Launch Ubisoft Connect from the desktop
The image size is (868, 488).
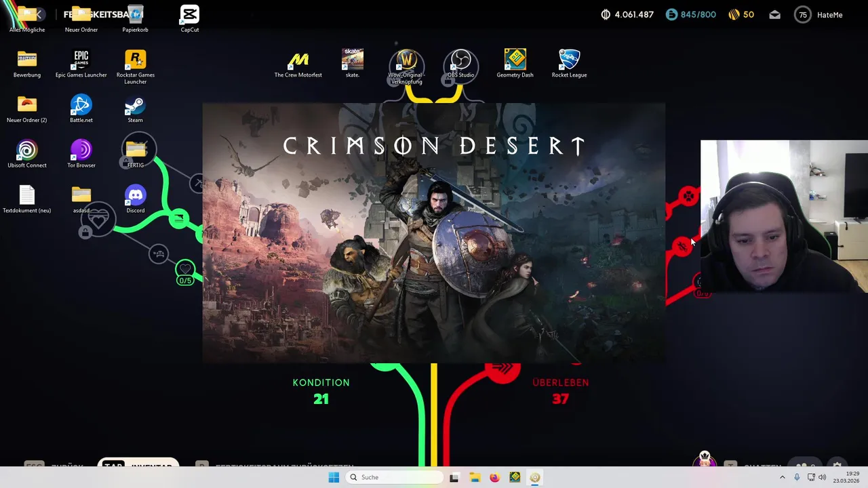(x=27, y=155)
